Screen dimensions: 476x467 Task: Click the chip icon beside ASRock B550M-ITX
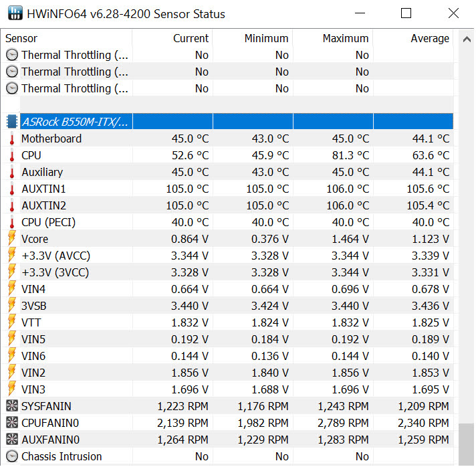[11, 122]
